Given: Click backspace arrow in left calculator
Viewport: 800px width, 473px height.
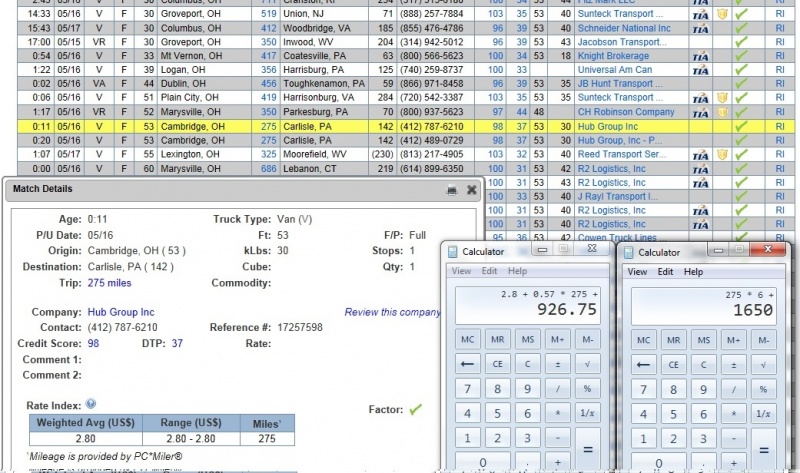Looking at the screenshot, I should click(467, 364).
